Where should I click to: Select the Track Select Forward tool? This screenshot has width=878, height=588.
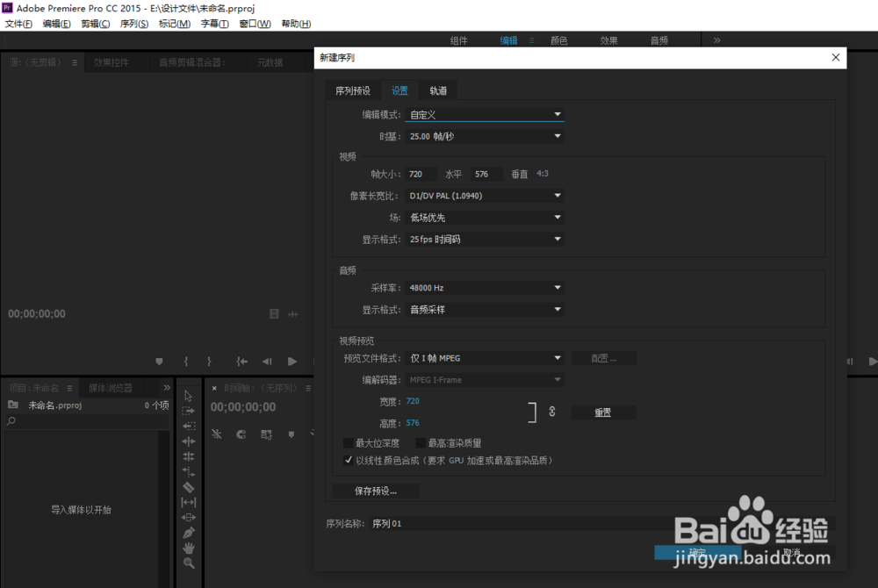click(x=188, y=412)
